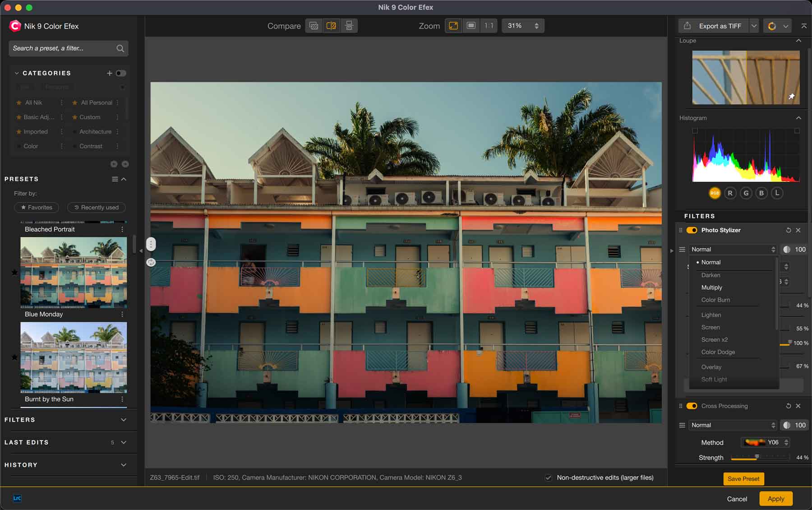812x510 pixels.
Task: Choose Multiply blend mode from list
Action: tap(711, 287)
